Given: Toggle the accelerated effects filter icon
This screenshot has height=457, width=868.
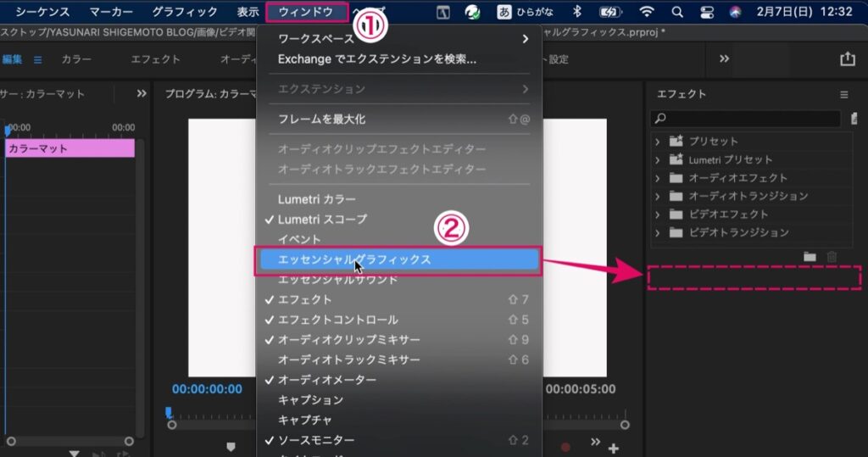Looking at the screenshot, I should click(x=854, y=118).
